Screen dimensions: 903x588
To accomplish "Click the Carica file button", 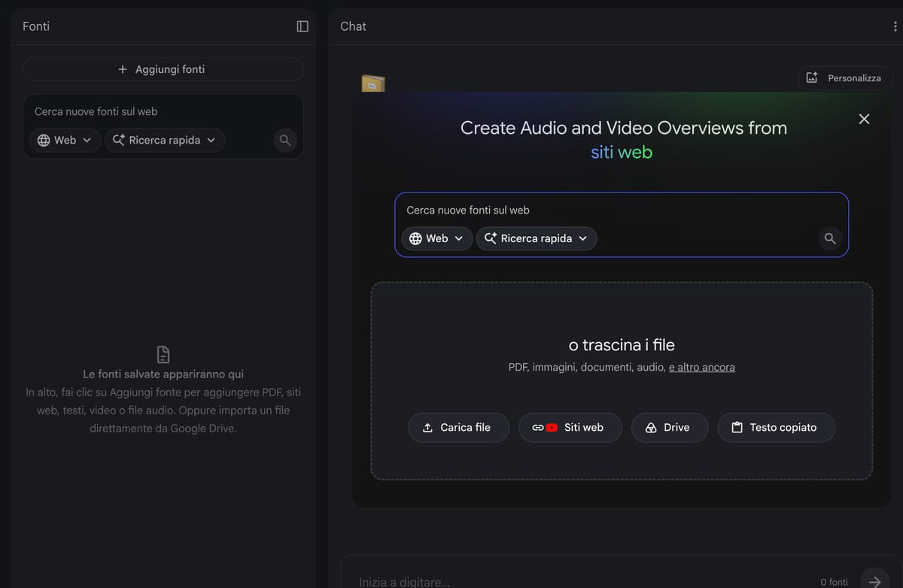I will tap(458, 427).
